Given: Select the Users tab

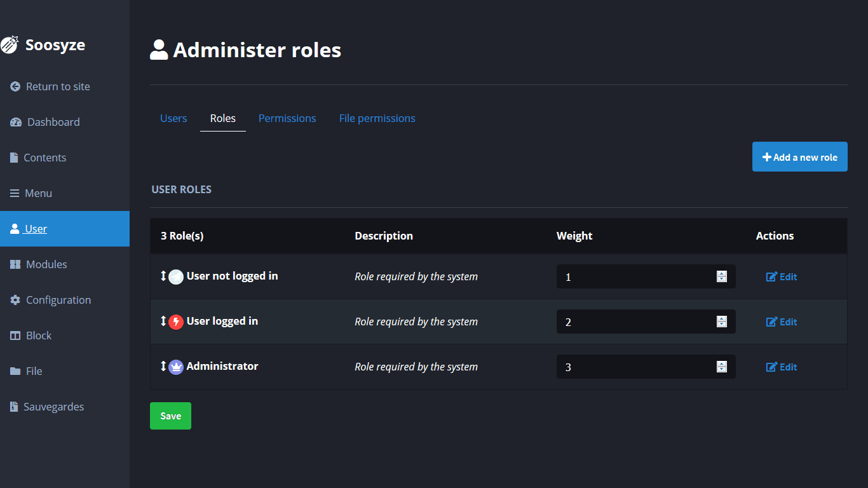Looking at the screenshot, I should (173, 118).
